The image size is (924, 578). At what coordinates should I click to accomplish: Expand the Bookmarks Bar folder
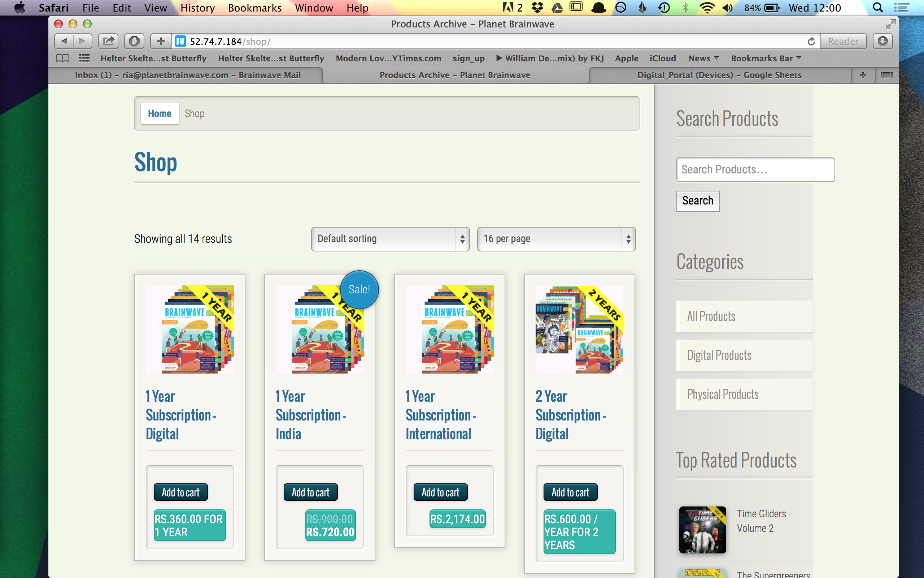766,59
